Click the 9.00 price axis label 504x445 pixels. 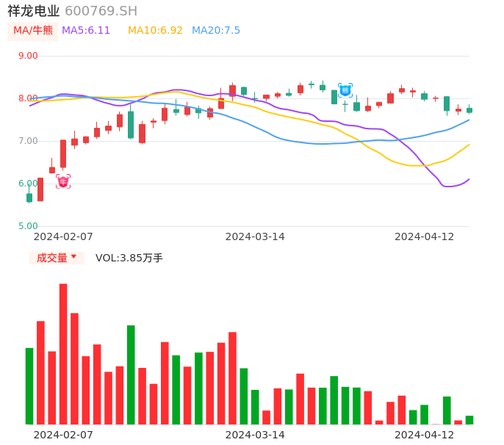[28, 56]
